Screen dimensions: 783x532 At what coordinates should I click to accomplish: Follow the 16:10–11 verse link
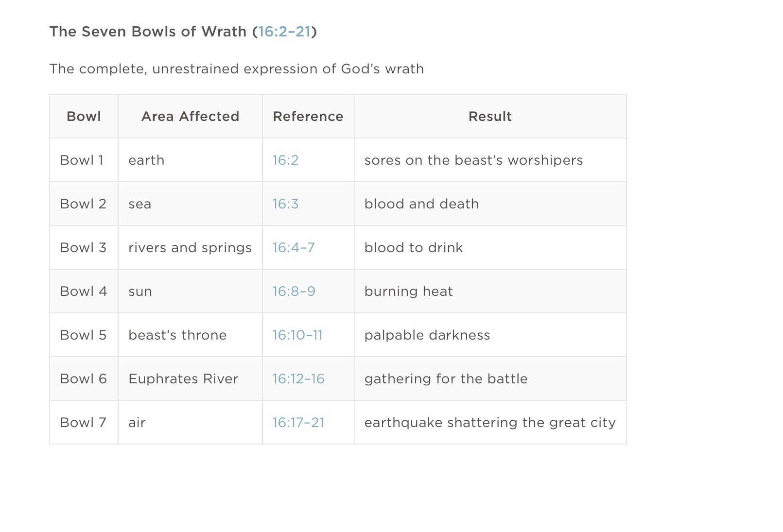297,335
